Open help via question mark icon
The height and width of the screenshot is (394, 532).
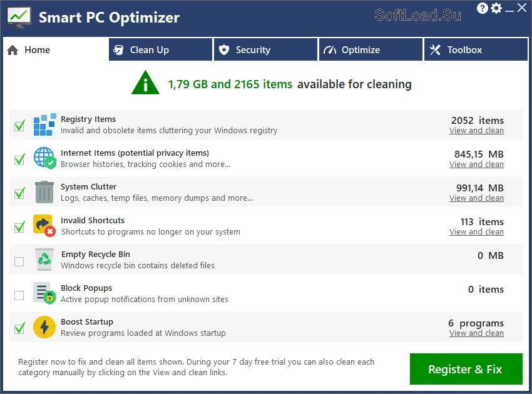coord(482,8)
